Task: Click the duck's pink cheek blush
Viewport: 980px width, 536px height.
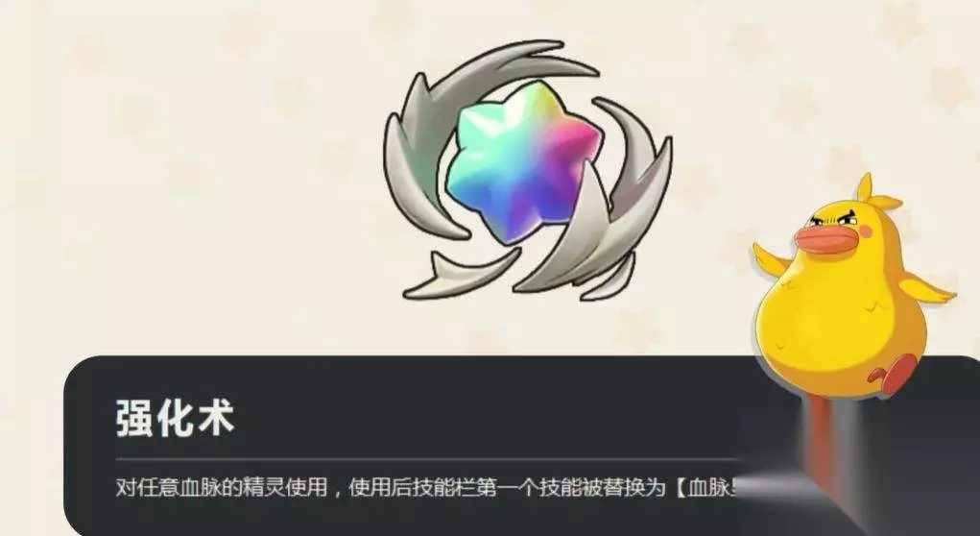Action: pyautogui.click(x=866, y=231)
